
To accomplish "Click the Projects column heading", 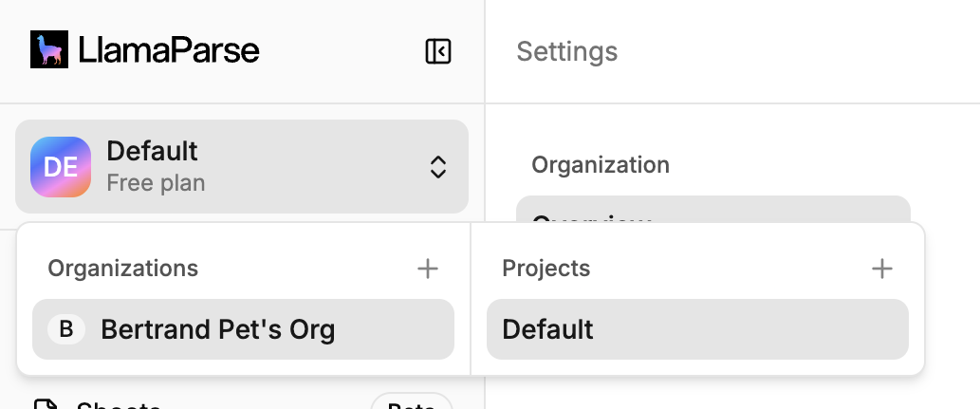I will click(546, 269).
